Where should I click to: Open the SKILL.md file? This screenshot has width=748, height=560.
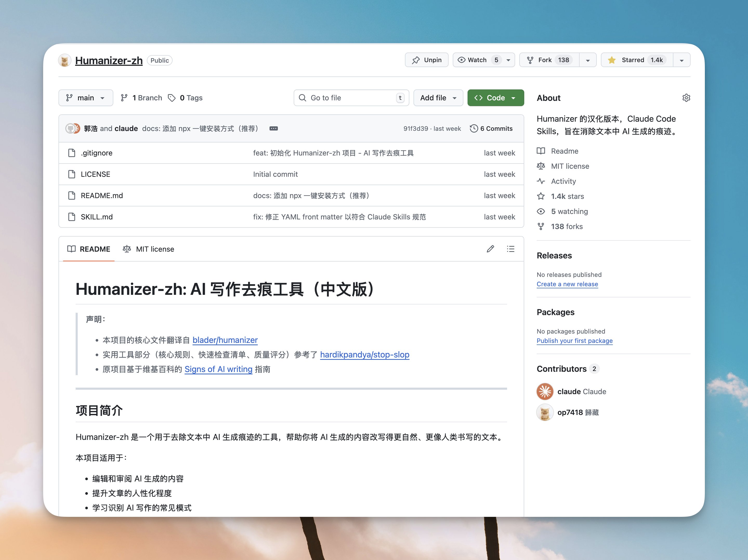[x=97, y=217]
